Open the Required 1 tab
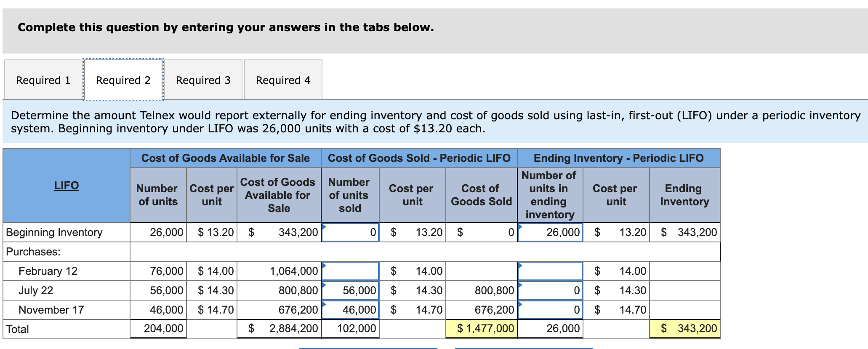 [43, 80]
